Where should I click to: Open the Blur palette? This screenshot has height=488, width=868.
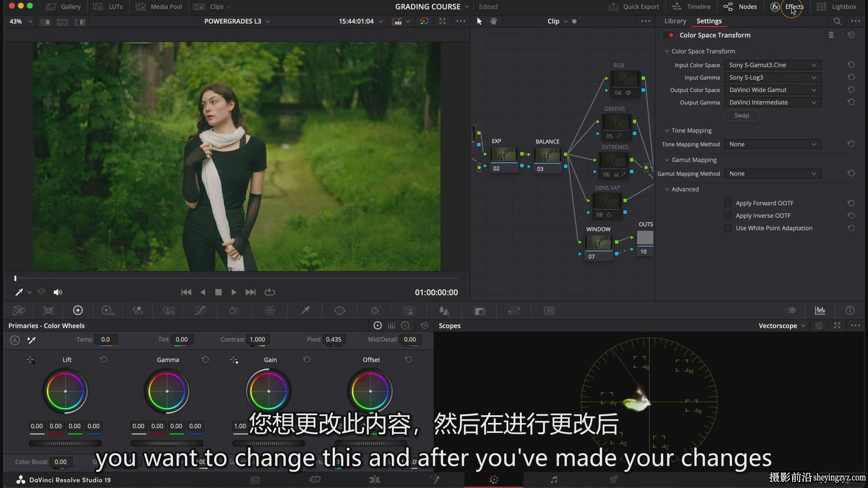click(x=444, y=310)
